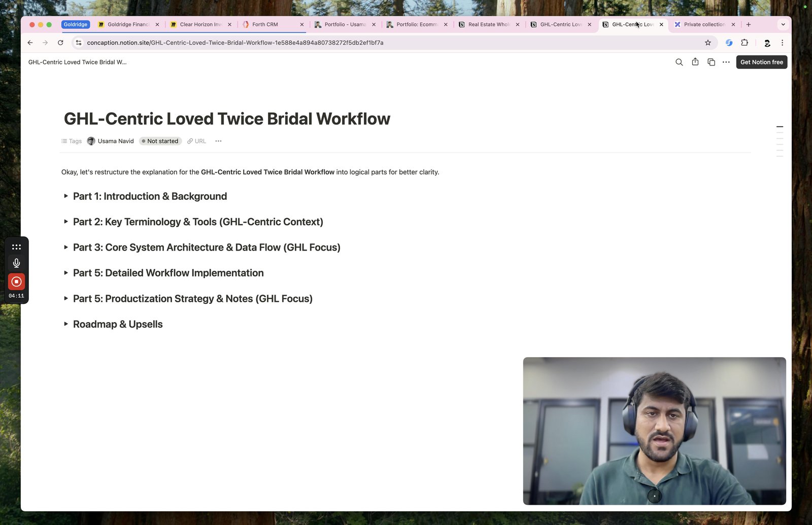Image resolution: width=812 pixels, height=525 pixels.
Task: Click the duplicate page icon in Notion header
Action: point(711,62)
